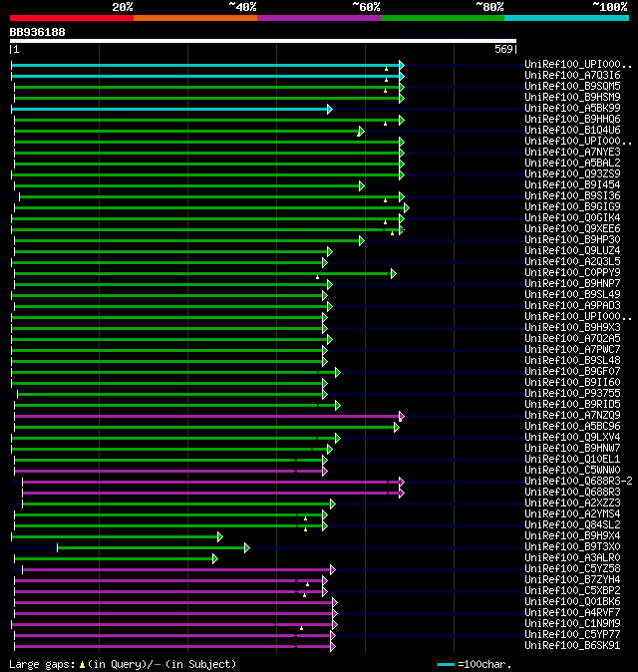
Task: Select label UniRef100_B9HP30
Action: click(x=572, y=239)
